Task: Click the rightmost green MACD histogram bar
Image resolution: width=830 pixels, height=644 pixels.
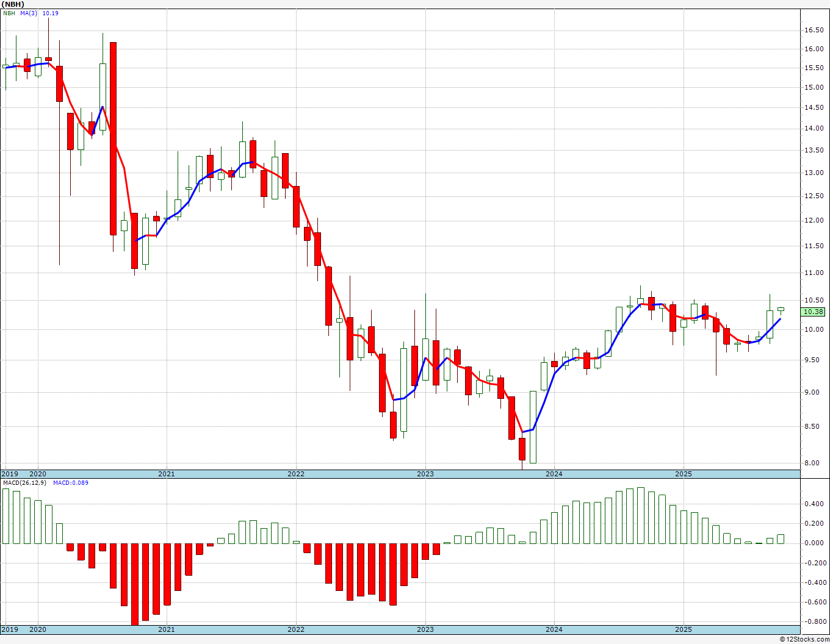Action: [781, 539]
